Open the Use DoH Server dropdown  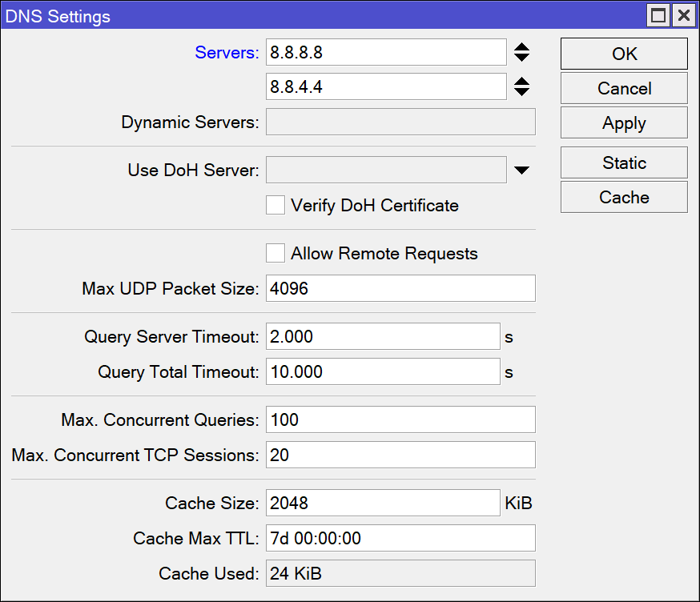pos(521,171)
